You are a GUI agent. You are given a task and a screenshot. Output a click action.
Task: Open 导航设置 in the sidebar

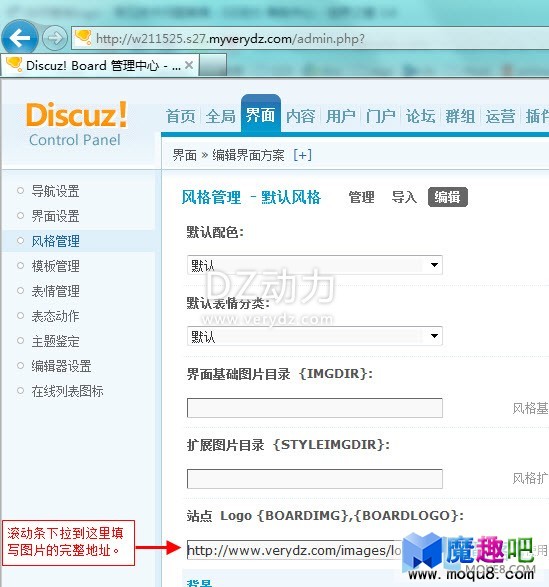coord(55,191)
